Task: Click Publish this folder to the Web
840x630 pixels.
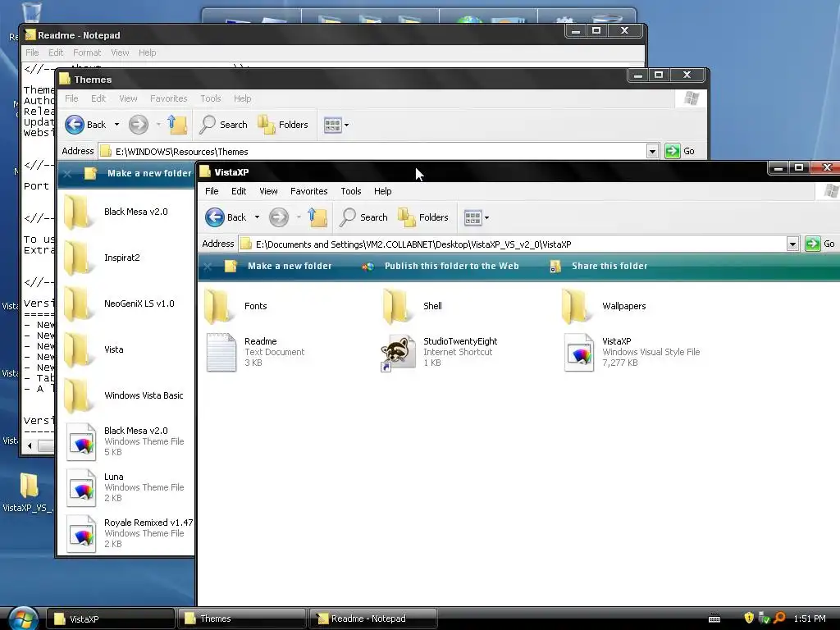Action: coord(440,267)
